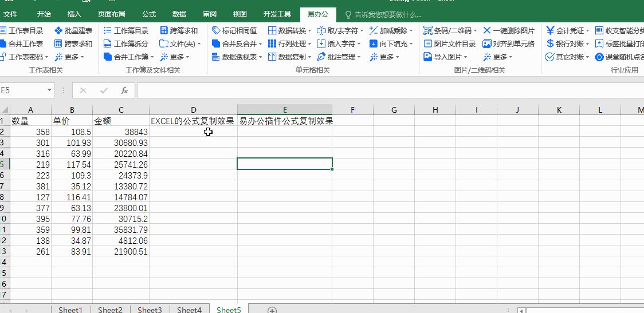This screenshot has height=313, width=644.
Task: Open the 文件 menu tab
Action: (10, 14)
